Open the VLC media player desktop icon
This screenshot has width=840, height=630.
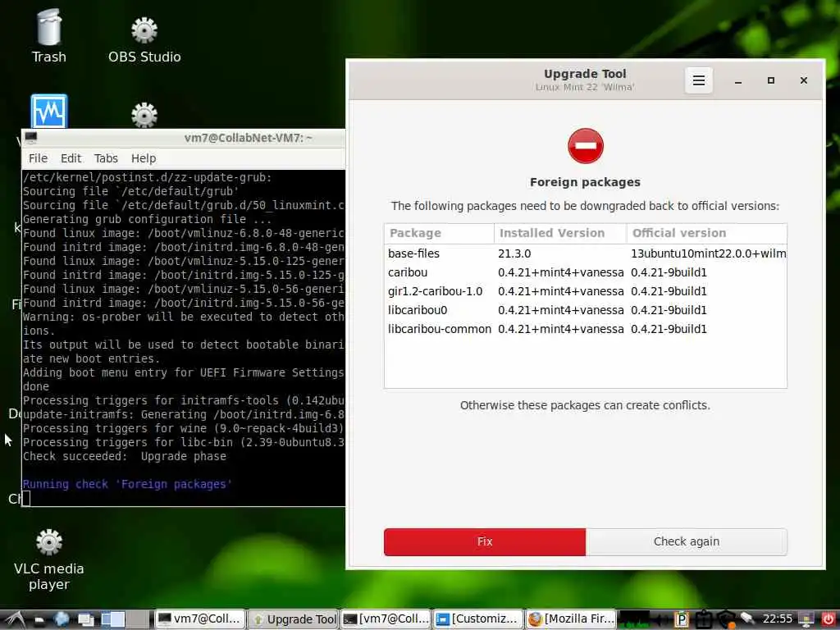(x=48, y=559)
